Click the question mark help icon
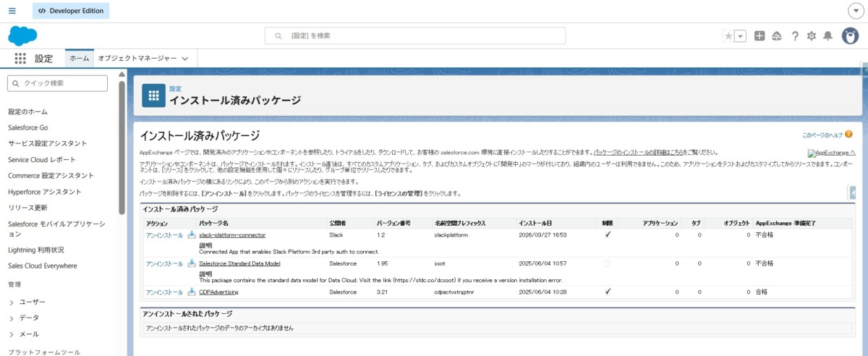Viewport: 868px width, 356px height. point(795,36)
